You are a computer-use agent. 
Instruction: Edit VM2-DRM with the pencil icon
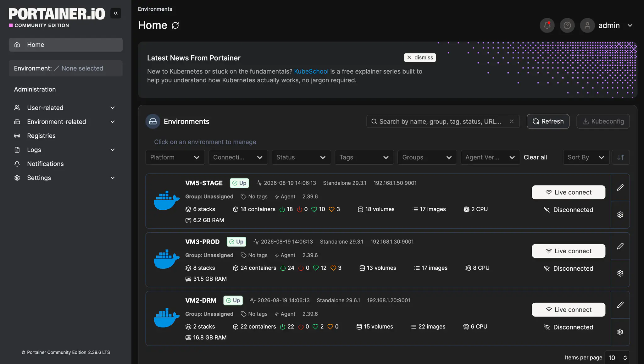coord(620,305)
